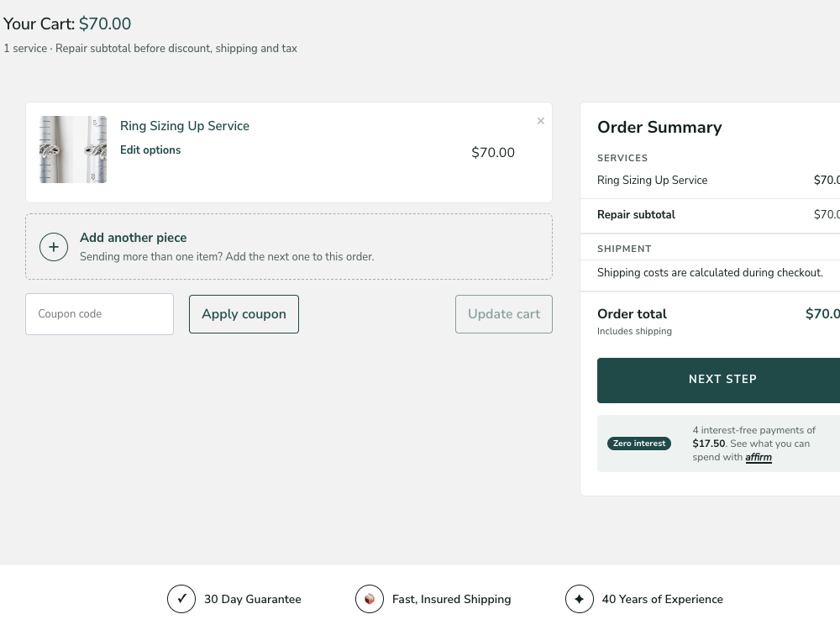840x630 pixels.
Task: Click the '1 service' subtotal description line
Action: (150, 48)
